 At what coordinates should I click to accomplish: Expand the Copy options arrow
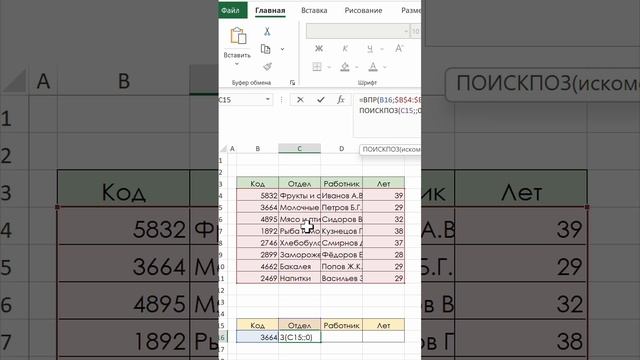[282, 49]
